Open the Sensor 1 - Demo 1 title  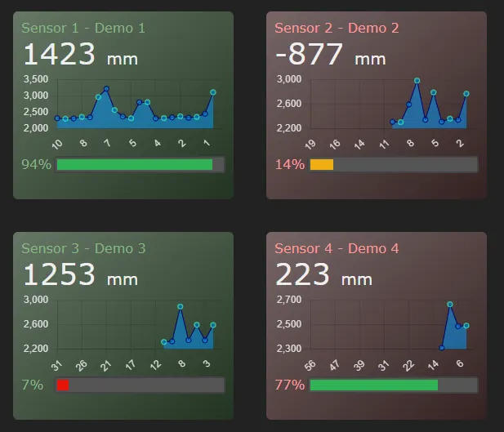[83, 28]
